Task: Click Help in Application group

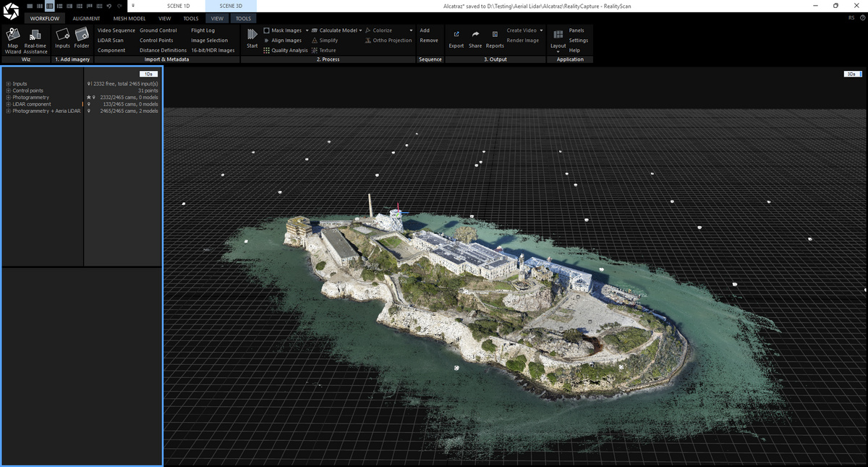Action: [x=574, y=51]
